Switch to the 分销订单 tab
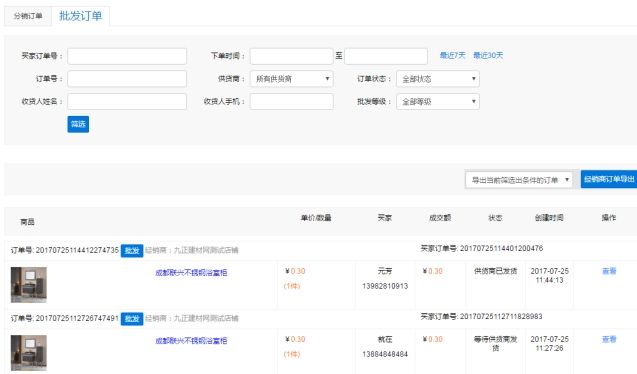This screenshot has height=374, width=637. 28,16
